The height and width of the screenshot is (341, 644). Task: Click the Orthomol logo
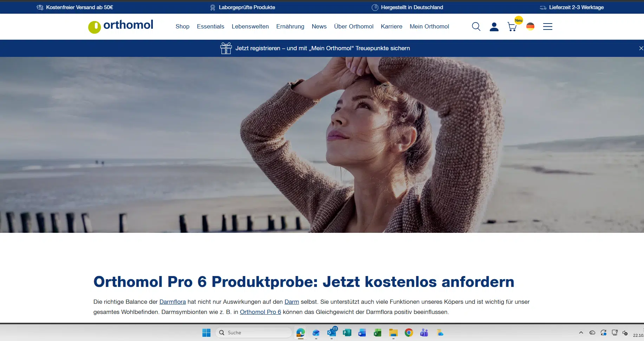121,26
